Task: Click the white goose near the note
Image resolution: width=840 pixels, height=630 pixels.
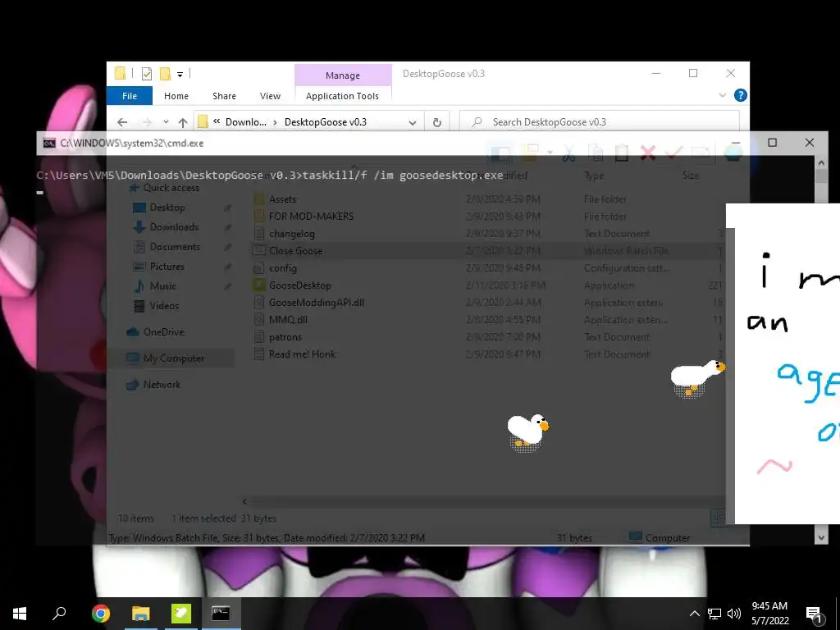Action: coord(697,378)
